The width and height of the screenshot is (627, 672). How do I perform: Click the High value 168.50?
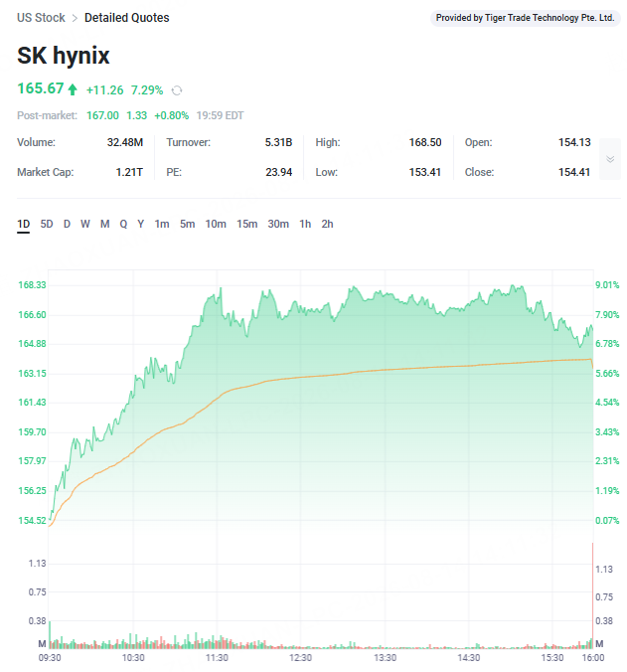click(x=425, y=142)
